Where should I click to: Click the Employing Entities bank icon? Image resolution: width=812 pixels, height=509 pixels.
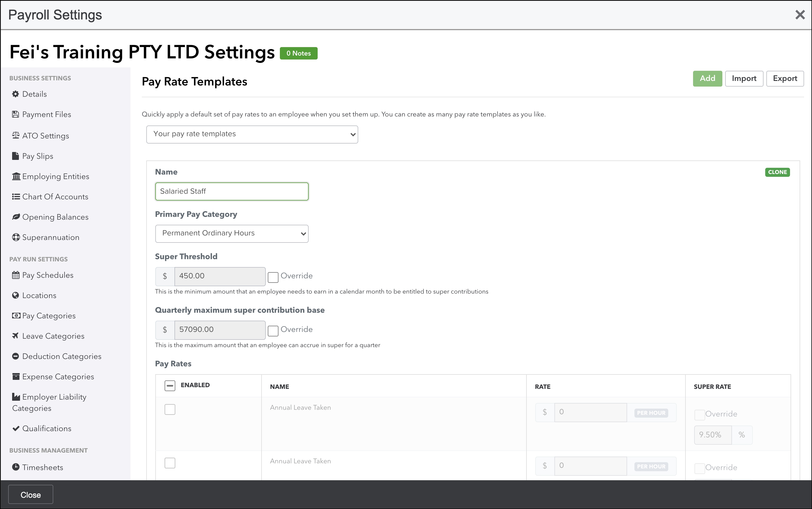(16, 177)
